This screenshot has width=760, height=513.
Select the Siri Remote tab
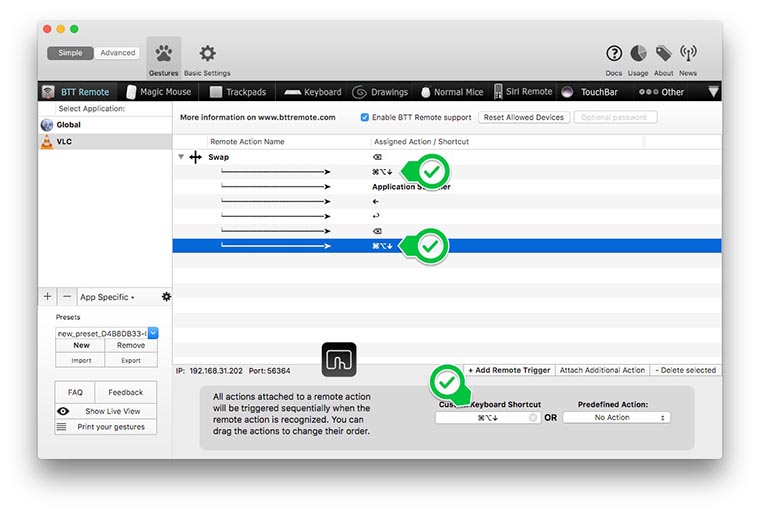click(522, 92)
